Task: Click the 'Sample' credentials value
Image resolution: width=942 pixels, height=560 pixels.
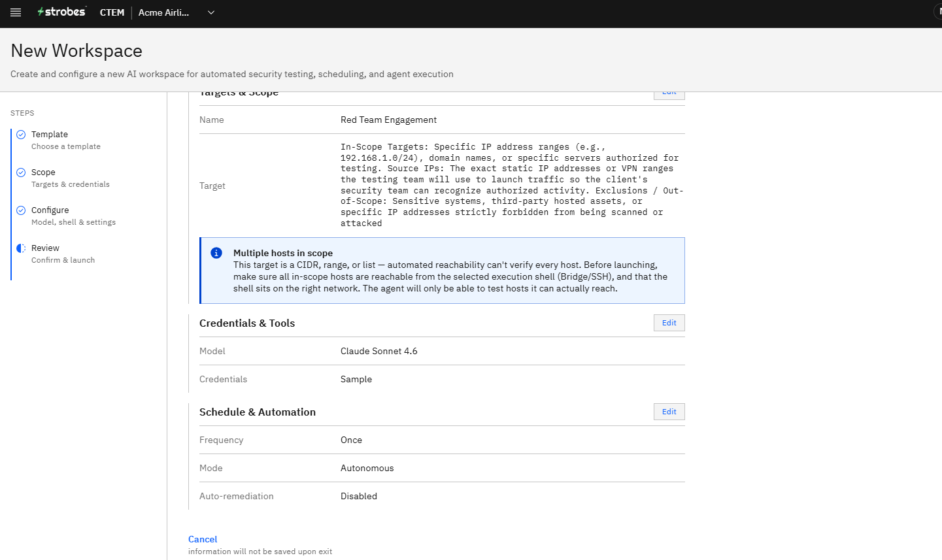Action: [356, 379]
